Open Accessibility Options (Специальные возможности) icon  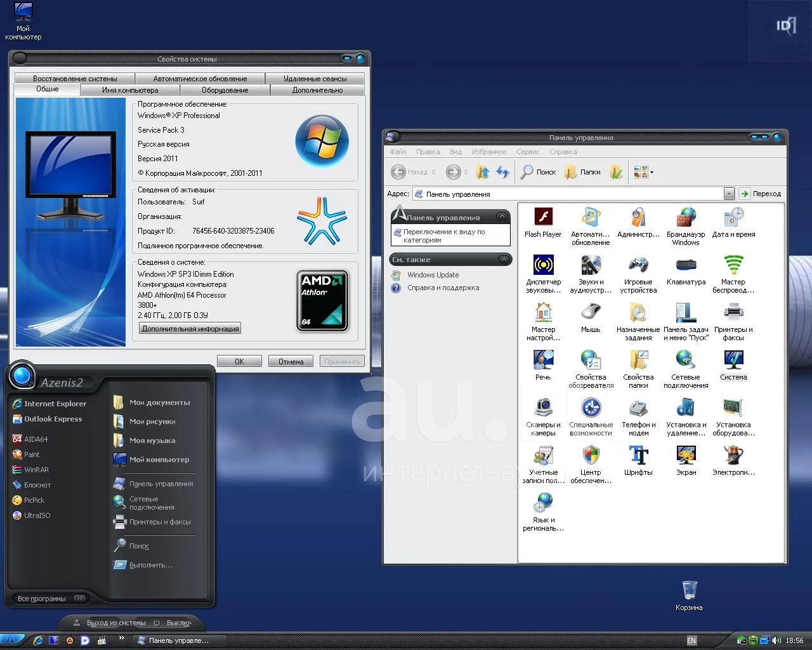(591, 416)
